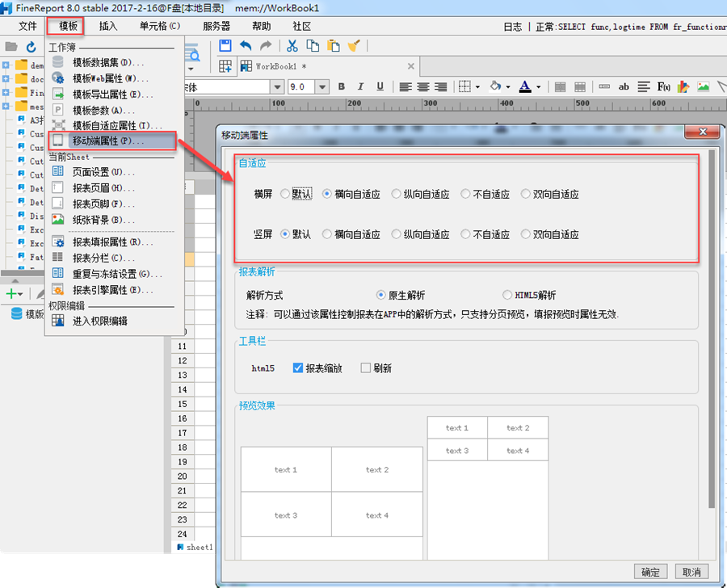Open the font color dropdown arrow
The width and height of the screenshot is (727, 588).
[x=538, y=87]
